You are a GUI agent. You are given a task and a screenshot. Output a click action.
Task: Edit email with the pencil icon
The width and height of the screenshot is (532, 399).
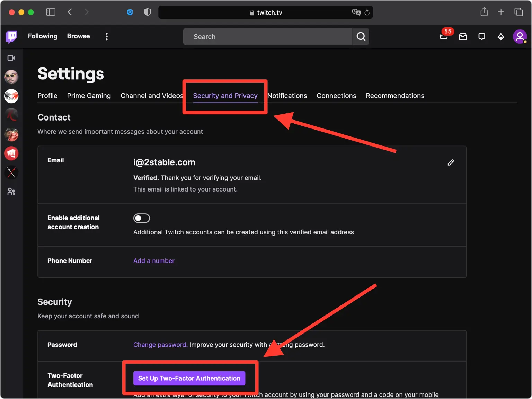point(451,162)
